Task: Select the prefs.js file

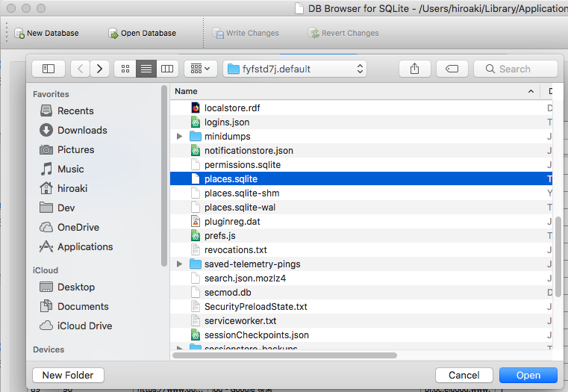Action: tap(361, 235)
